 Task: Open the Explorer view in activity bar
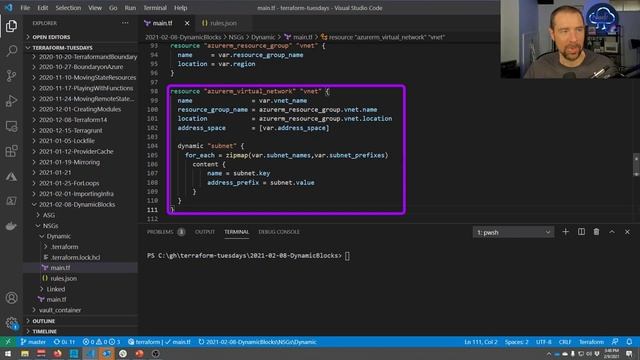point(11,26)
